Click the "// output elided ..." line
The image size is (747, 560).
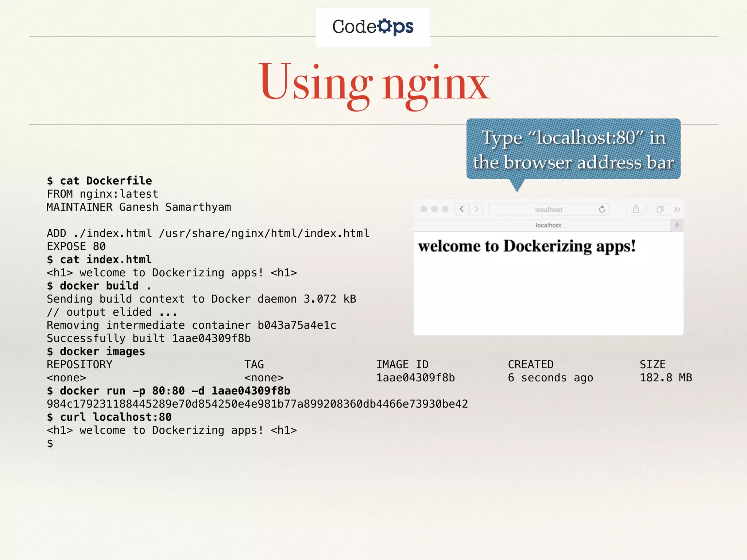pyautogui.click(x=112, y=312)
